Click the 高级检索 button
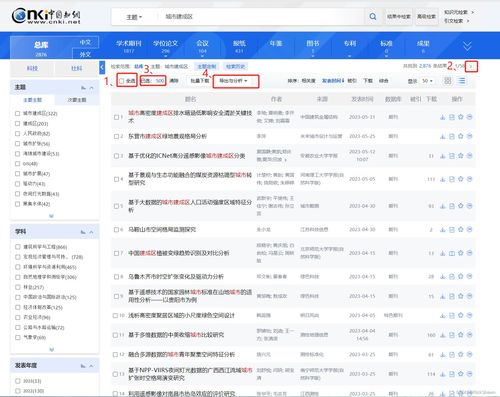Screen dimensions: 500x397 tap(426, 16)
